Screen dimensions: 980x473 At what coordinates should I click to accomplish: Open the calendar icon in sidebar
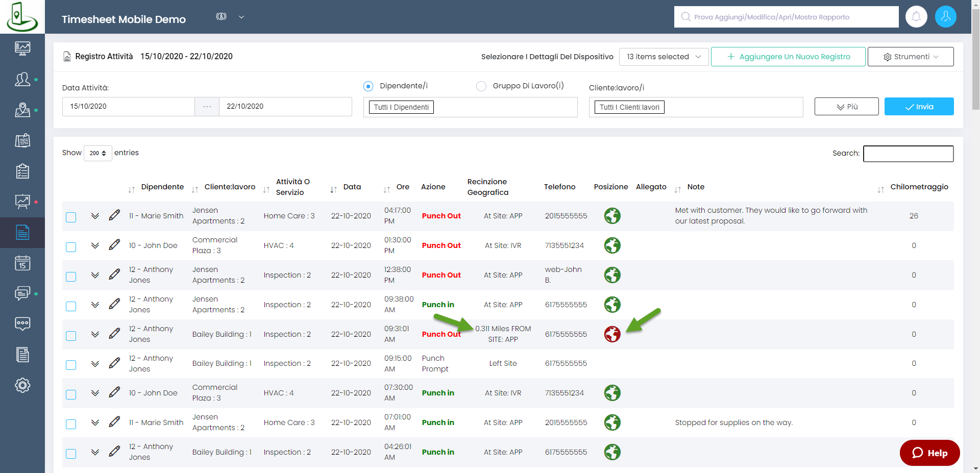click(x=22, y=263)
